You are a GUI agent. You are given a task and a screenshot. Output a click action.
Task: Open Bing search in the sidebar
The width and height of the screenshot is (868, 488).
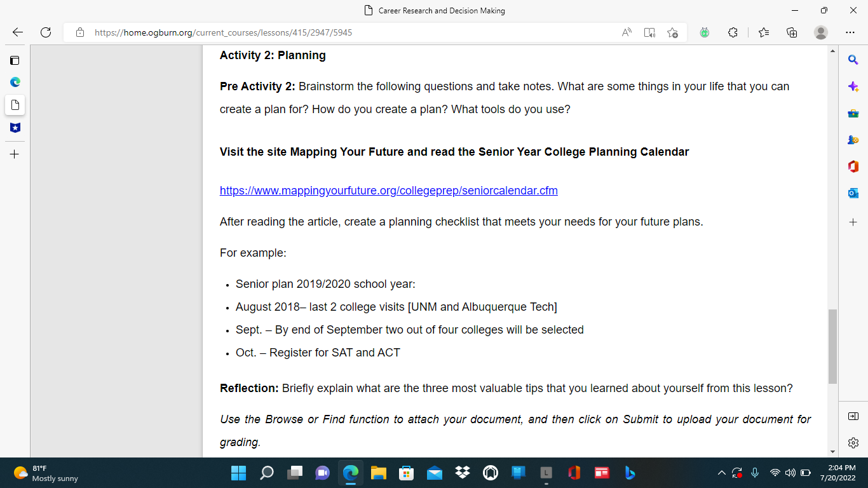click(x=853, y=59)
